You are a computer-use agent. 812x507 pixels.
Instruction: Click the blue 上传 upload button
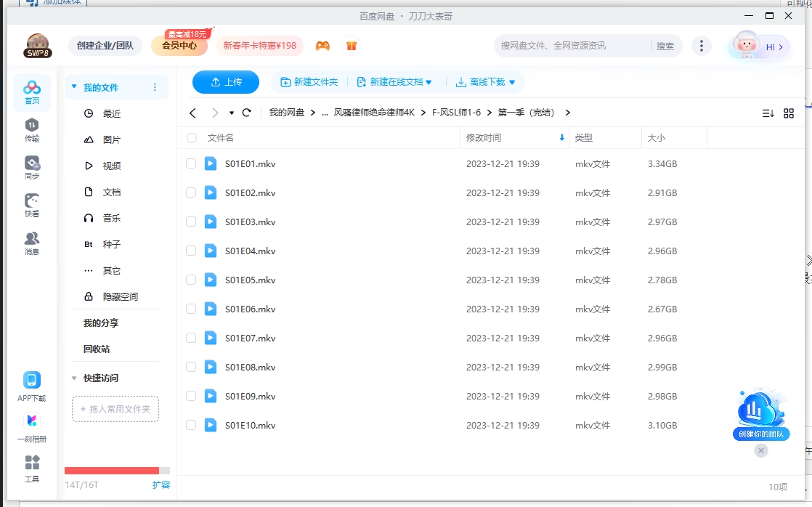coord(226,83)
